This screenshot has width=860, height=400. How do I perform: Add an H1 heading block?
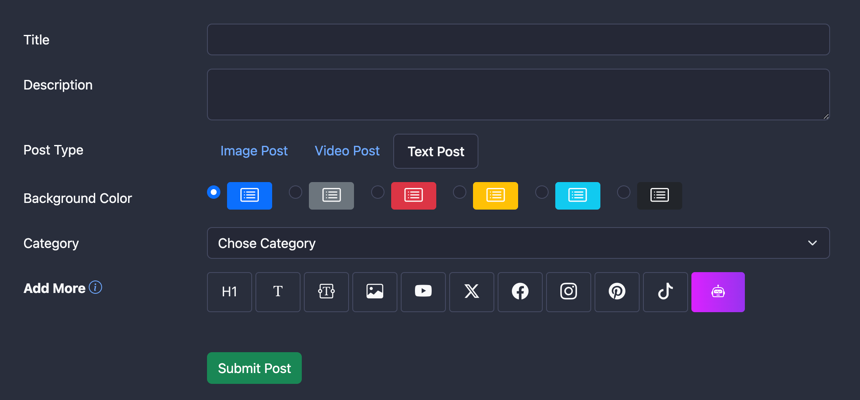click(229, 292)
